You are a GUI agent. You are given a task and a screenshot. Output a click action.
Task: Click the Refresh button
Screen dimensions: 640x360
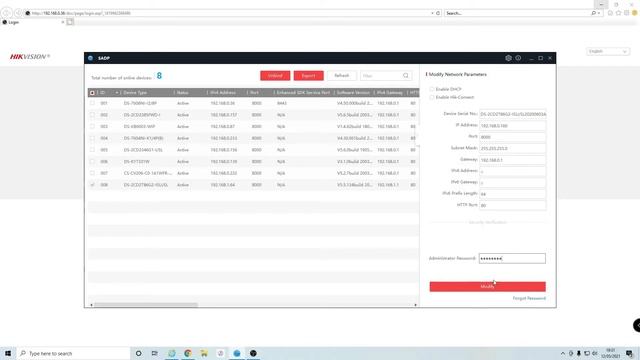point(342,76)
